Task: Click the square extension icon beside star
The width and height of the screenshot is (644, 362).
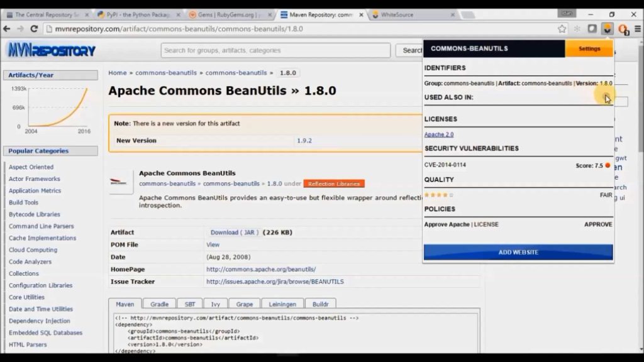Action: (x=592, y=29)
